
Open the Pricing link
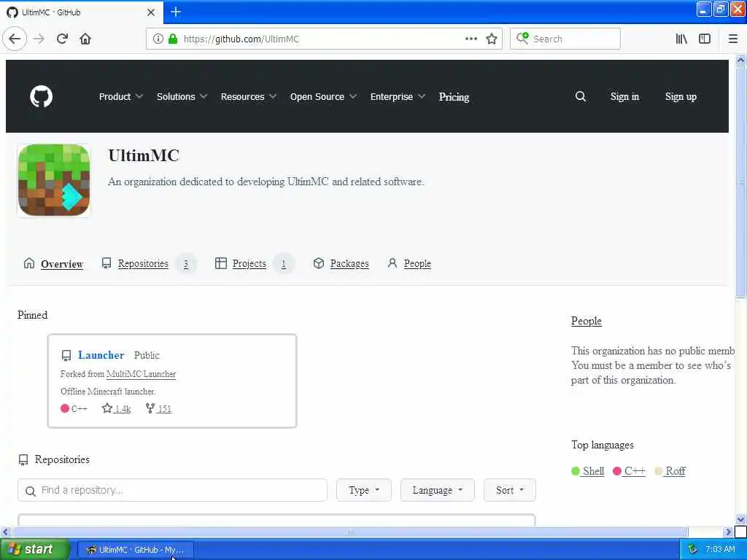(454, 97)
